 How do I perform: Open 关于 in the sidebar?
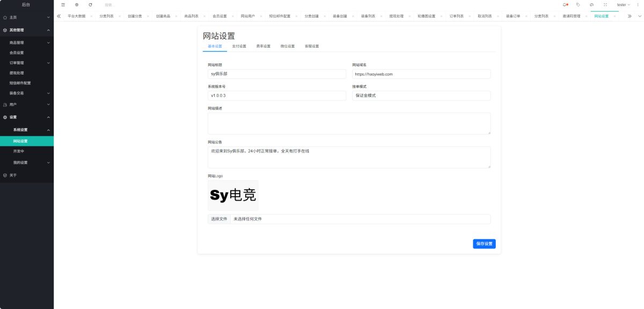coord(27,175)
